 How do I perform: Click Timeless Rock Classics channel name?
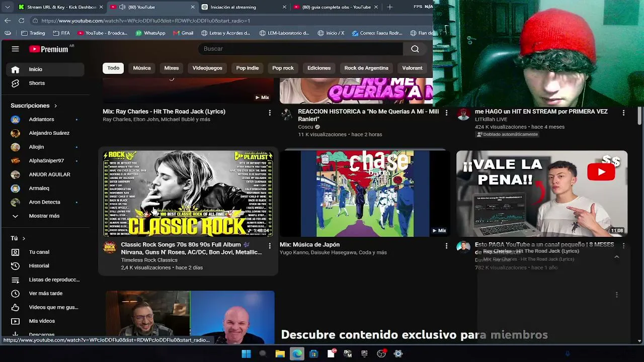pos(149,260)
